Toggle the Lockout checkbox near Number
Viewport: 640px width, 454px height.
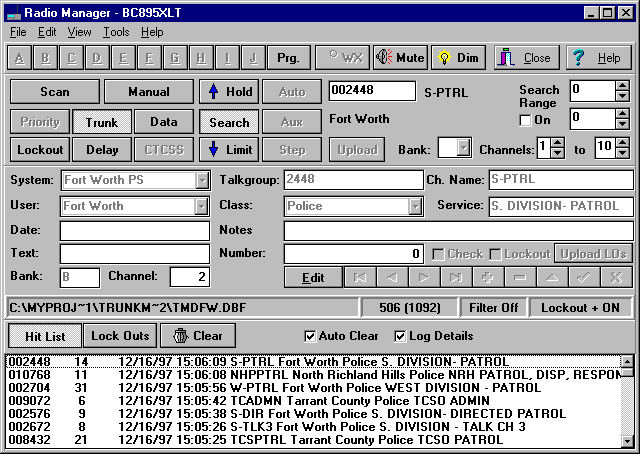pyautogui.click(x=495, y=254)
